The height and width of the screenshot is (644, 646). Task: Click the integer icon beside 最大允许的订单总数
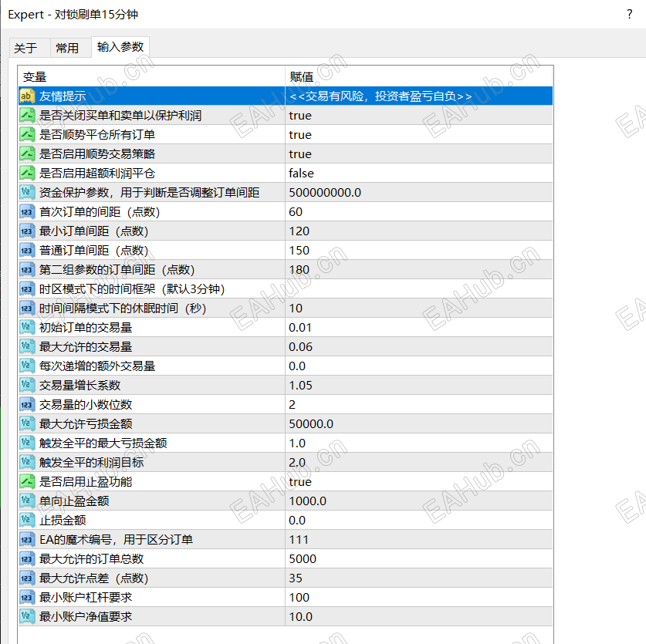click(27, 558)
